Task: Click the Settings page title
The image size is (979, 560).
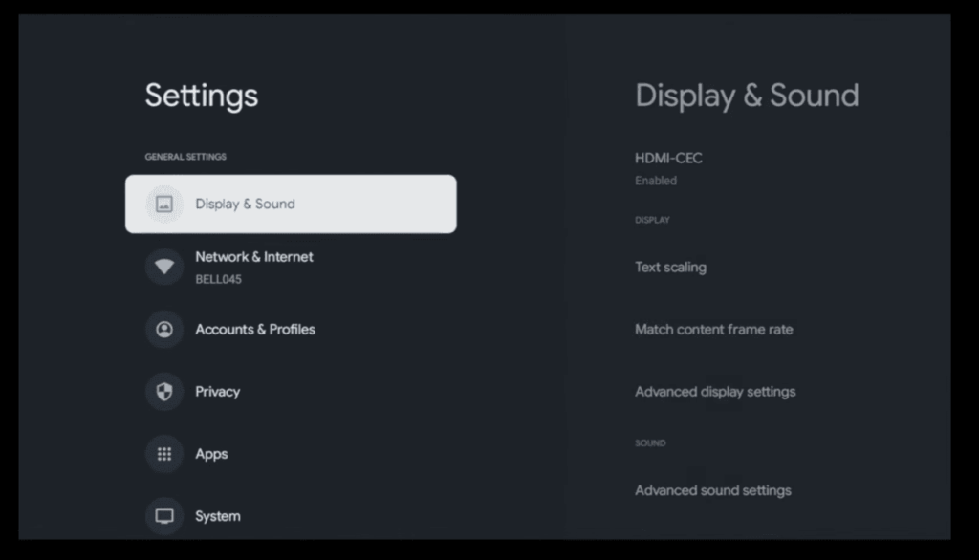Action: coord(201,96)
